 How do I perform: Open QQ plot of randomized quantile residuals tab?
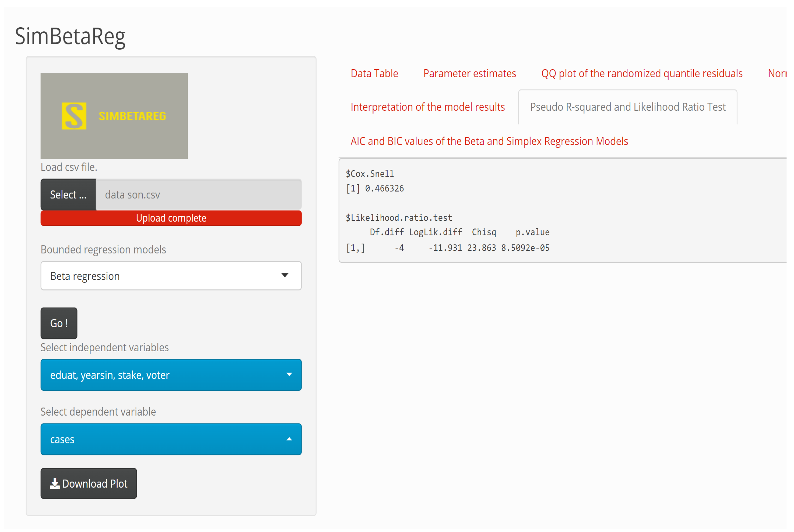(x=642, y=73)
